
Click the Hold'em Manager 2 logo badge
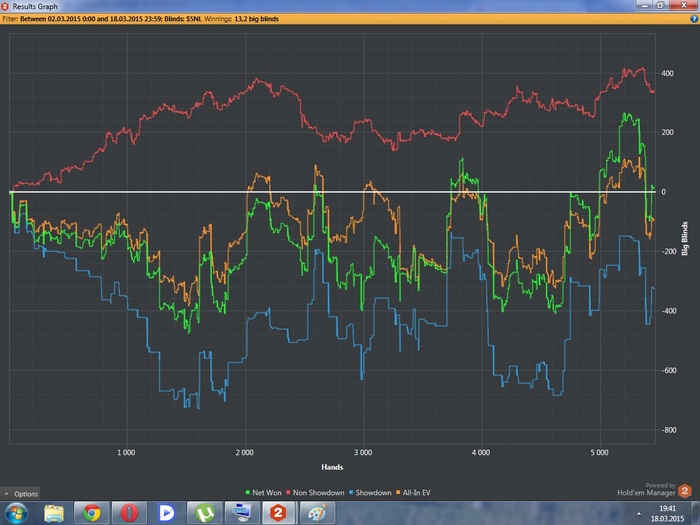click(684, 491)
